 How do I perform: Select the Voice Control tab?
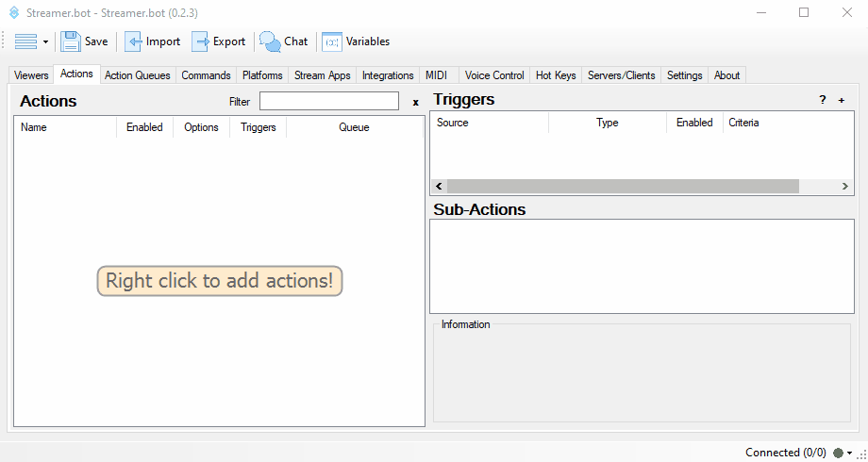point(494,75)
